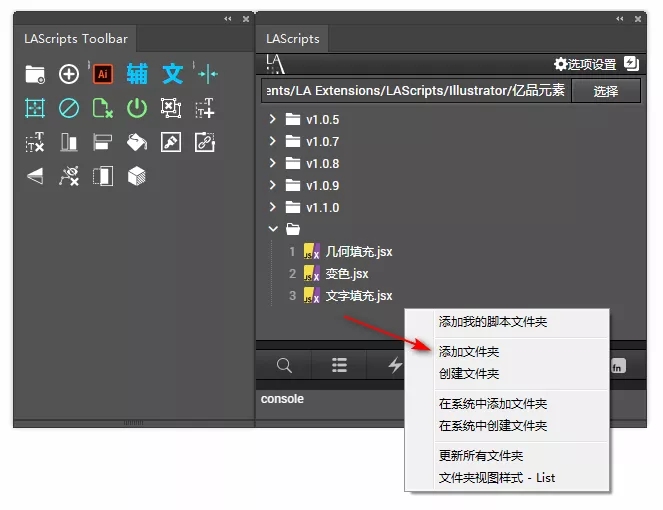
Task: Click the blue 辅 toolbar icon
Action: (x=137, y=74)
